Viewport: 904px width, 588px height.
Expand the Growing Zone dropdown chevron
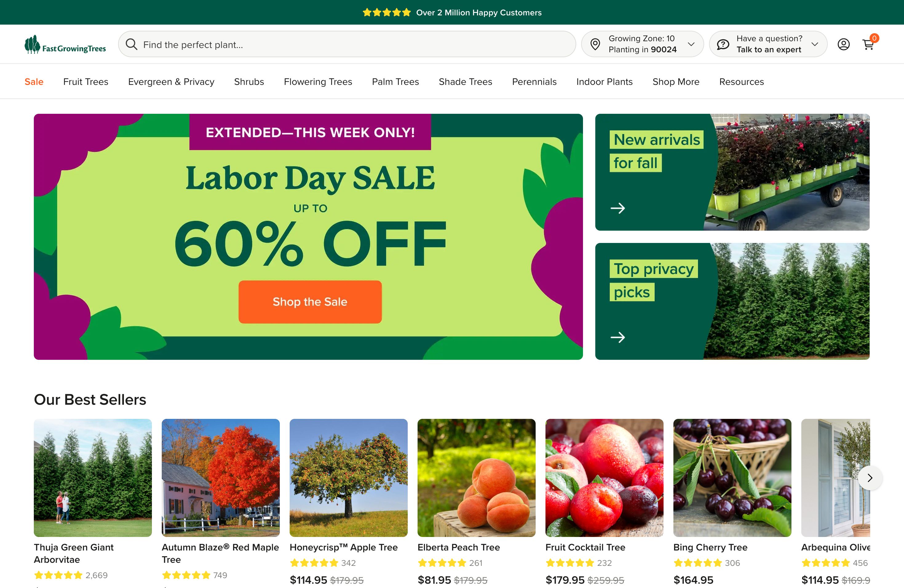coord(691,44)
